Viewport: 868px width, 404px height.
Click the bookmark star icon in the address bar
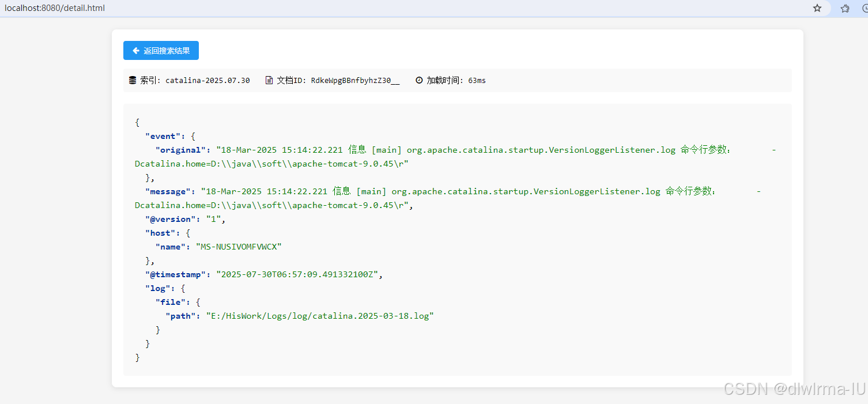tap(817, 8)
